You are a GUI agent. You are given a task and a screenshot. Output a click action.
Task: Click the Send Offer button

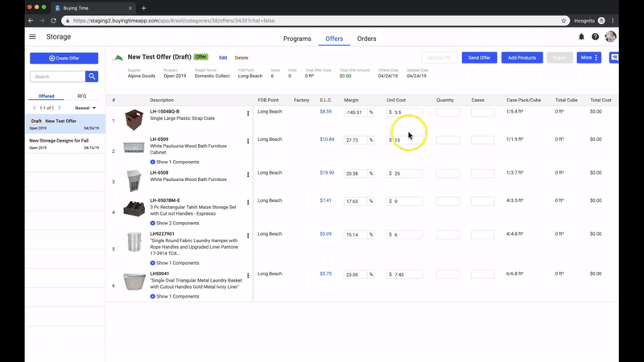point(480,58)
